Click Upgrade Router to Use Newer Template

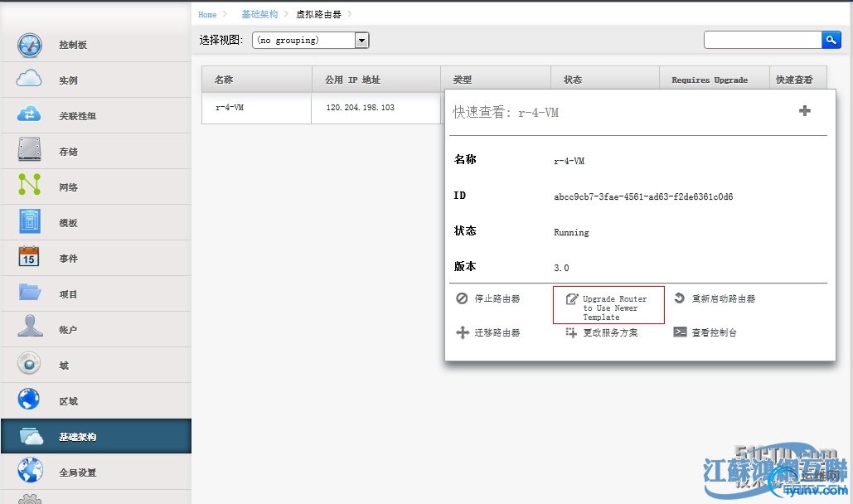(x=615, y=308)
